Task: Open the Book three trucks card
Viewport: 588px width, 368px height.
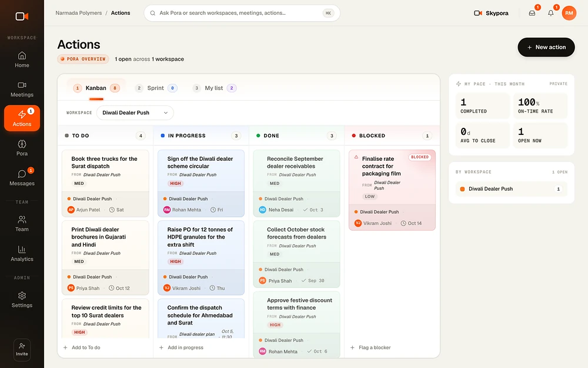Action: [x=105, y=183]
